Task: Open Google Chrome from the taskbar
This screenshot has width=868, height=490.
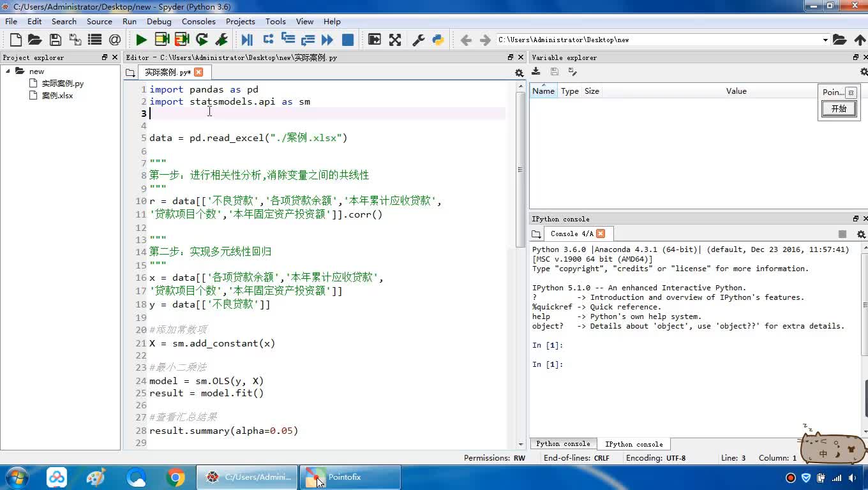Action: coord(176,477)
